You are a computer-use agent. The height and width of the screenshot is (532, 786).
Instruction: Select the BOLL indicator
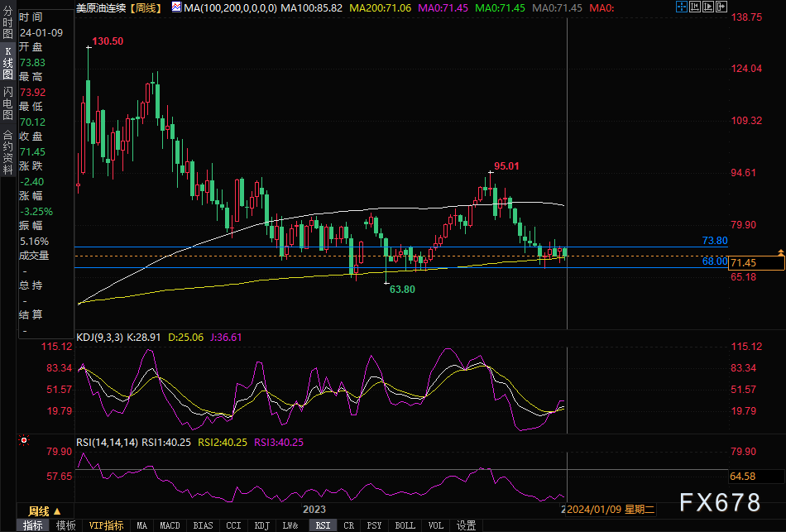coord(405,525)
